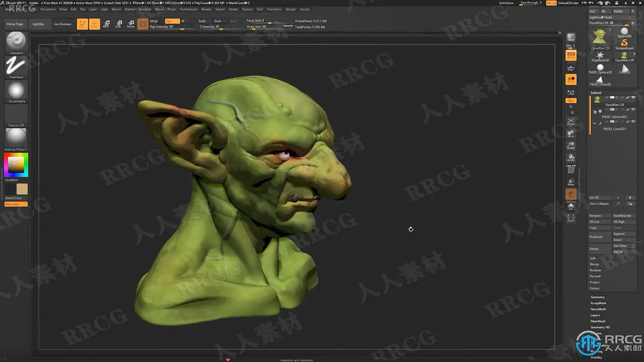Open the Stroke menu
Screen dimensions: 644x362
pyautogui.click(x=233, y=9)
